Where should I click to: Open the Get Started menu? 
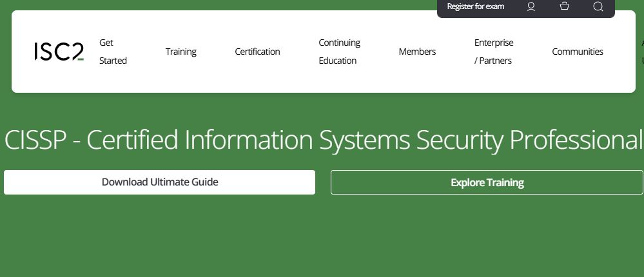point(113,52)
